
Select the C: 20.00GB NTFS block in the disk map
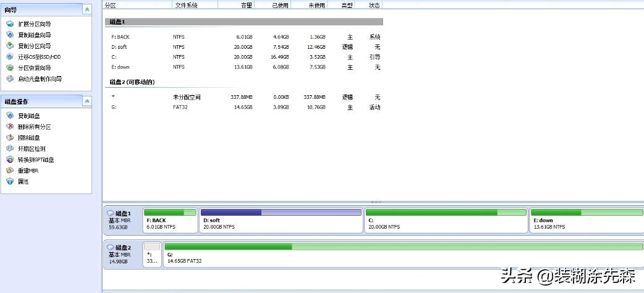[x=446, y=220]
